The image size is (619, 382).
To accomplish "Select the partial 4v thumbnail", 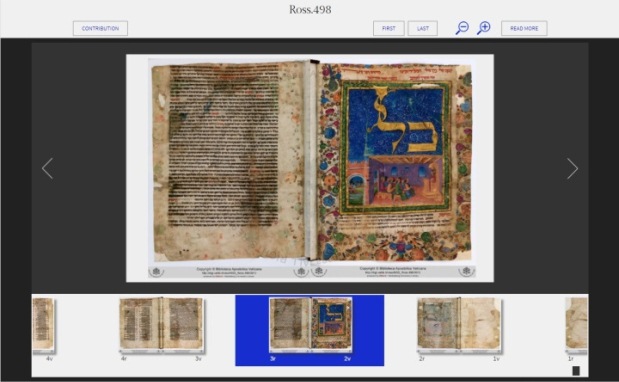I will (x=43, y=324).
